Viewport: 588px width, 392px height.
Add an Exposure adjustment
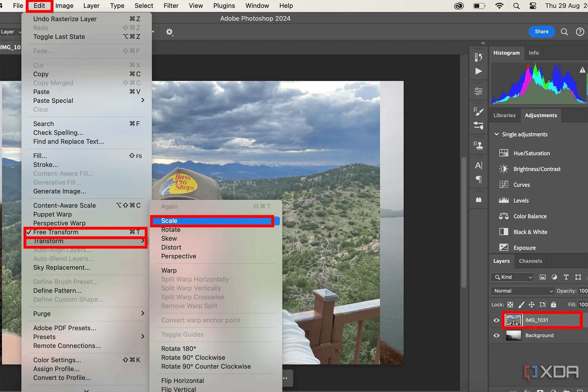click(x=524, y=248)
